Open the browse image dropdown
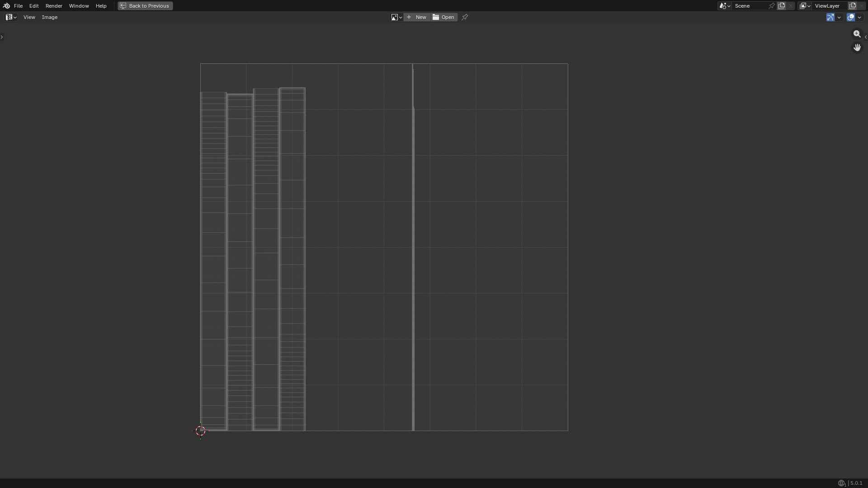Screen dimensions: 868x488 pyautogui.click(x=396, y=17)
